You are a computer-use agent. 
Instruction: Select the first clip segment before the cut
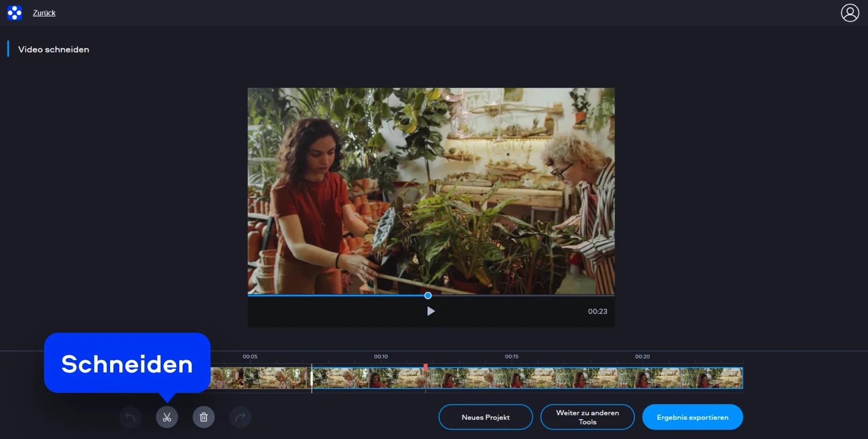click(261, 378)
